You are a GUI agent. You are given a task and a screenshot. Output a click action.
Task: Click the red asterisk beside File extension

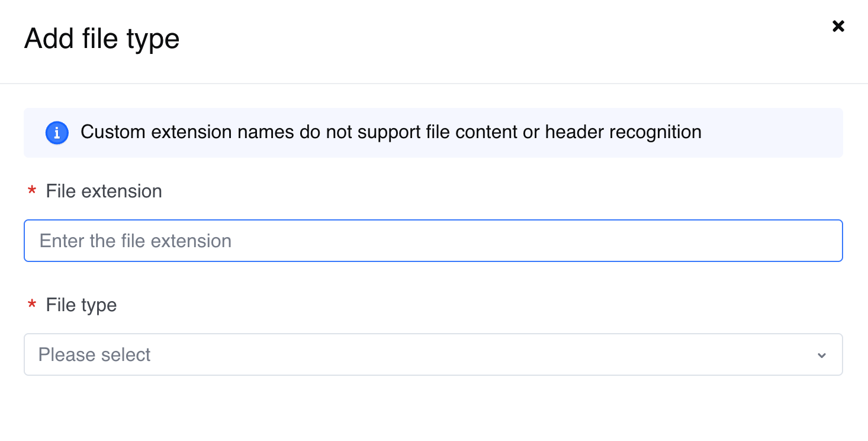pos(32,192)
